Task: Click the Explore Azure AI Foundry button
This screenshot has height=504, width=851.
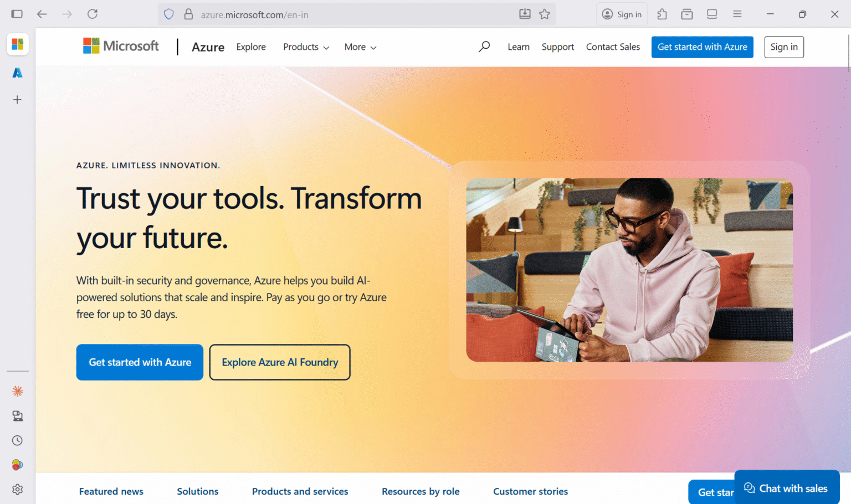Action: coord(279,362)
